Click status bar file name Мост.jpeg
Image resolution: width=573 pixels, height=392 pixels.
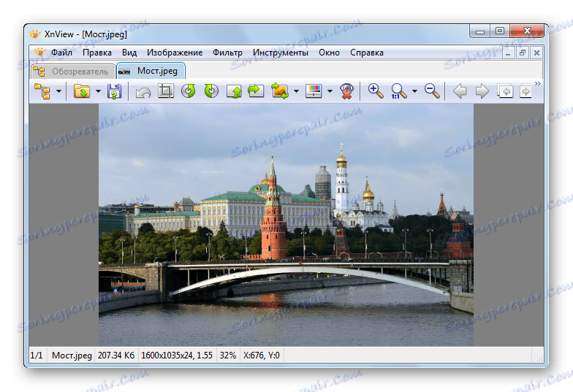72,355
